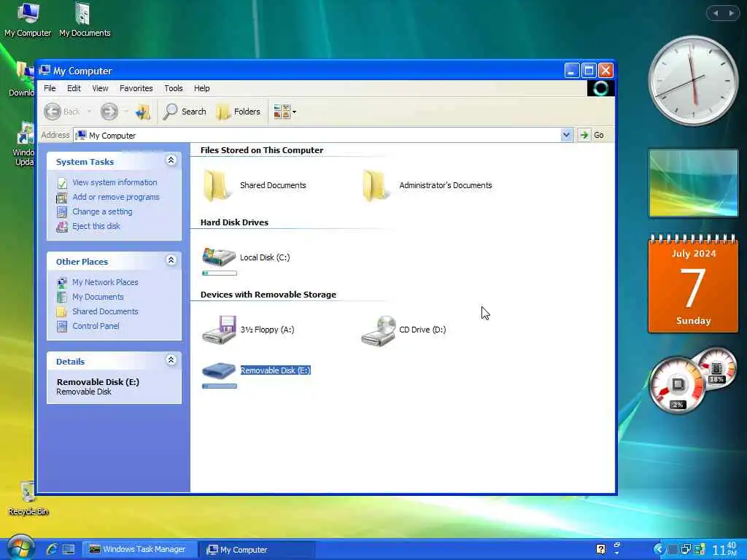747x560 pixels.
Task: Click the sidebar next gadgets arrow
Action: coord(731,13)
